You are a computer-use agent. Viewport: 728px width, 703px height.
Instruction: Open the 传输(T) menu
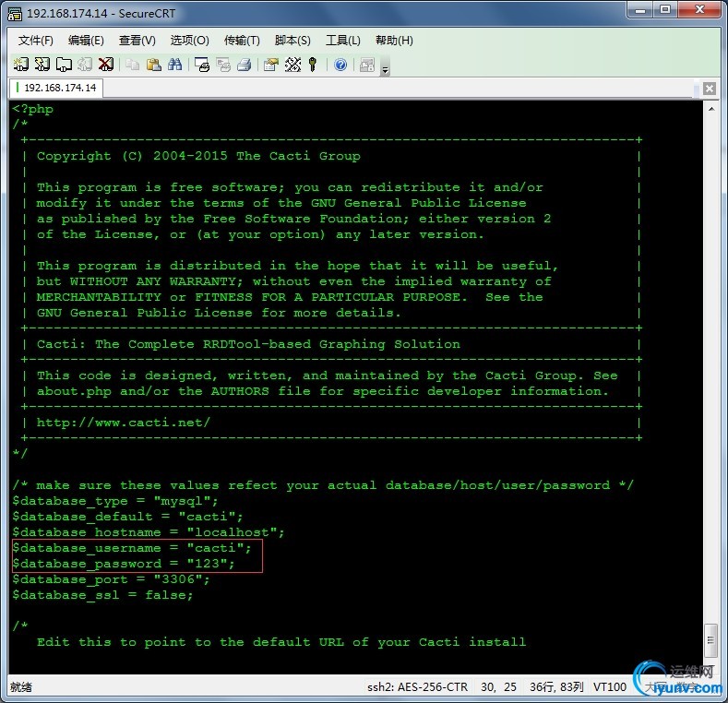(x=242, y=41)
